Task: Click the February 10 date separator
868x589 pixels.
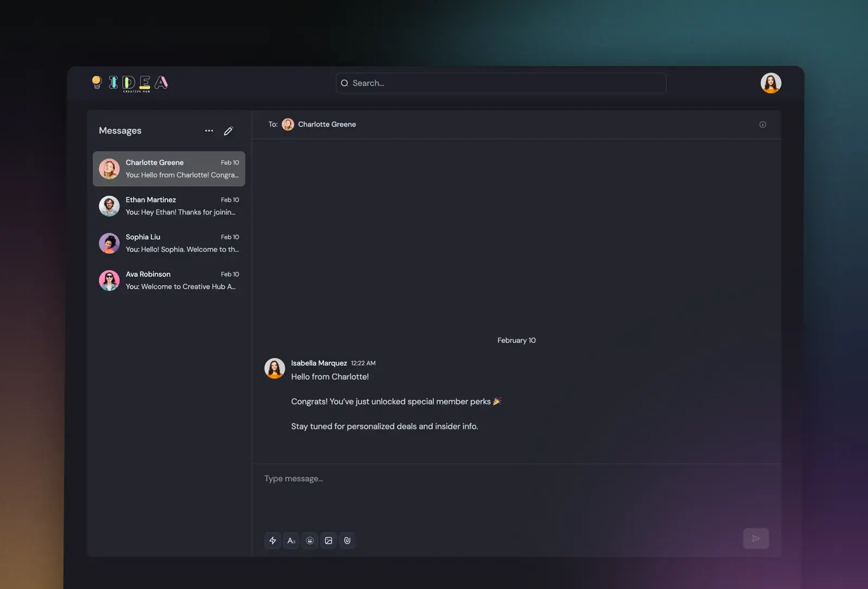Action: click(516, 340)
